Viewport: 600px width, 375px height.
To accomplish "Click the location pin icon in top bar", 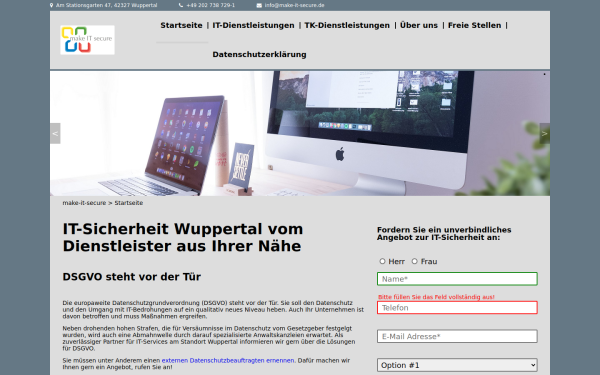I will click(x=52, y=5).
